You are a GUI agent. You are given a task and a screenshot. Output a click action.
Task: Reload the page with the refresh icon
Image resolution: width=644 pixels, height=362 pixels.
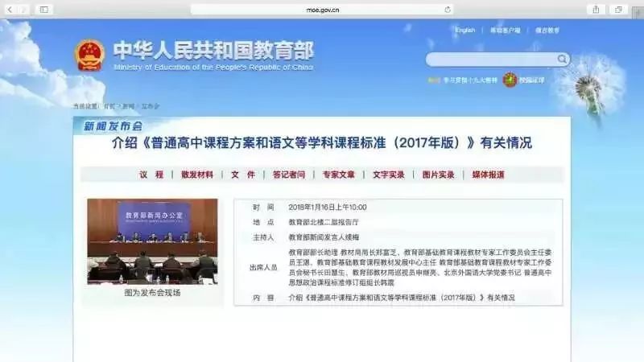tap(448, 10)
